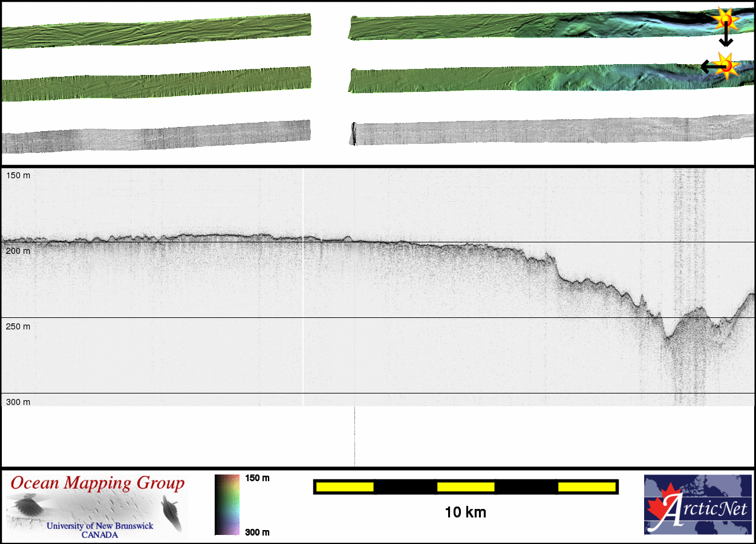Click the 250 m profile depth label
The image size is (756, 544).
click(x=18, y=326)
